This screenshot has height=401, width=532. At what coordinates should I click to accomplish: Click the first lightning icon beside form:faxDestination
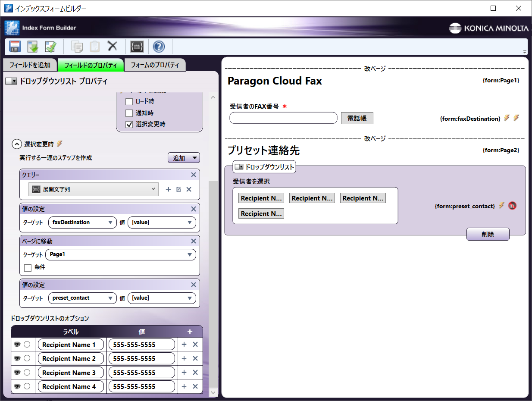[x=507, y=118]
